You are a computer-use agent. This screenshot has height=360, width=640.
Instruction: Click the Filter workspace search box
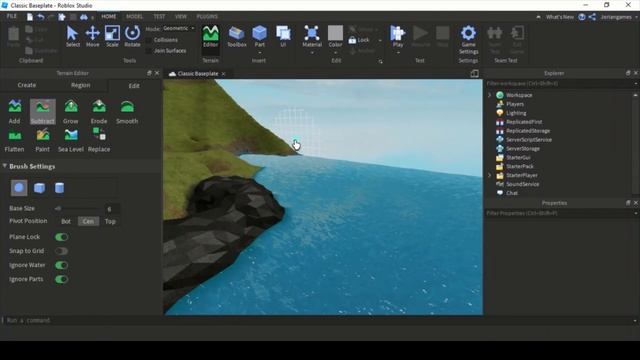(x=561, y=84)
